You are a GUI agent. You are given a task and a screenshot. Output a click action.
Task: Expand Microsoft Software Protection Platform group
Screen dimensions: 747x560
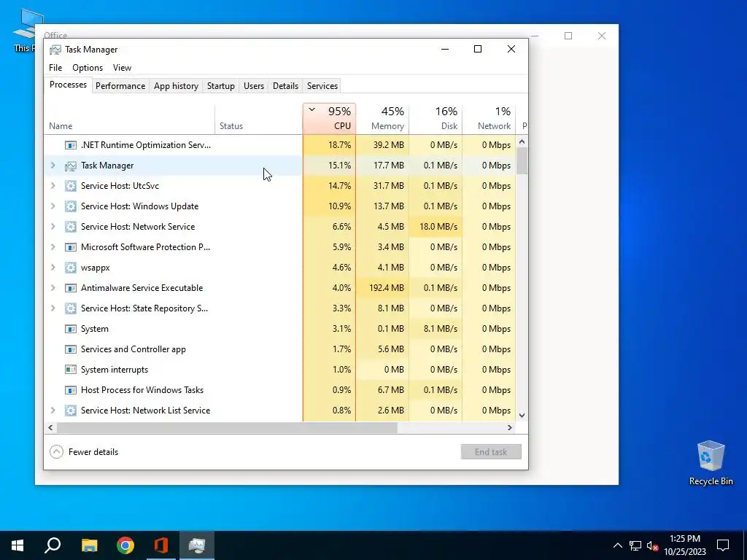53,247
